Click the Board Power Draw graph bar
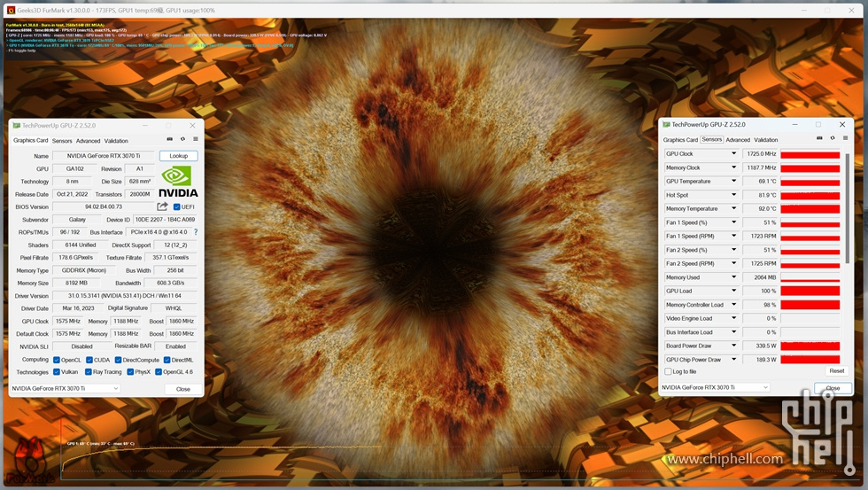This screenshot has width=868, height=490. pyautogui.click(x=810, y=346)
